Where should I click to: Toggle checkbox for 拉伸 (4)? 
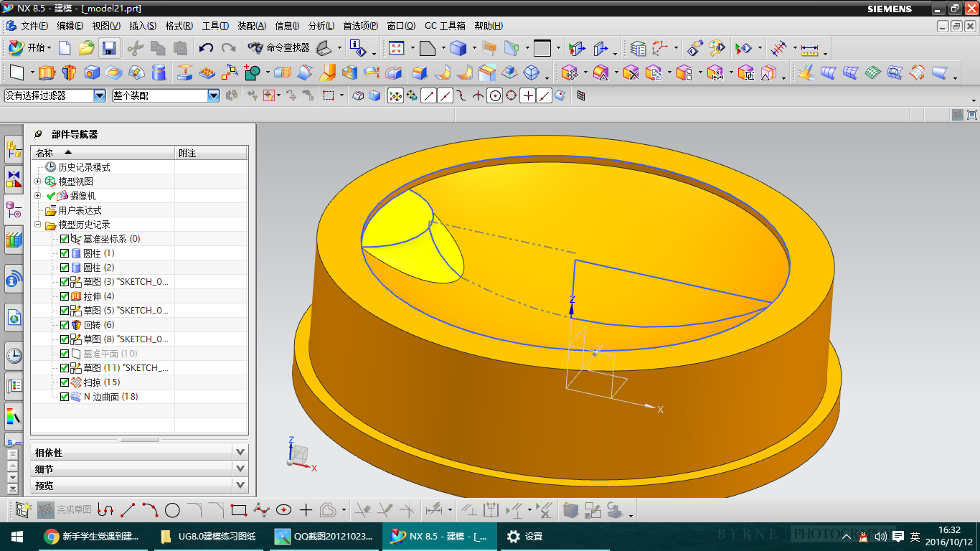65,296
